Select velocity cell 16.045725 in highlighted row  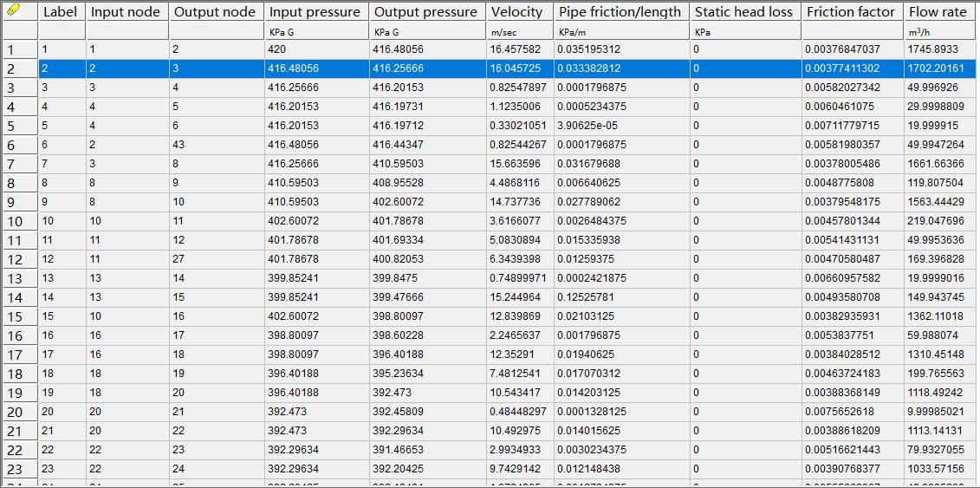[516, 68]
